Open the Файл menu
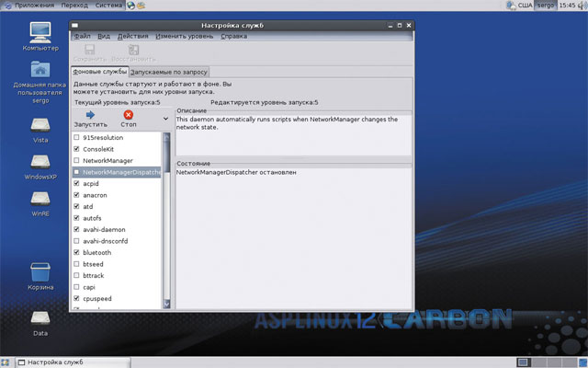 [82, 37]
